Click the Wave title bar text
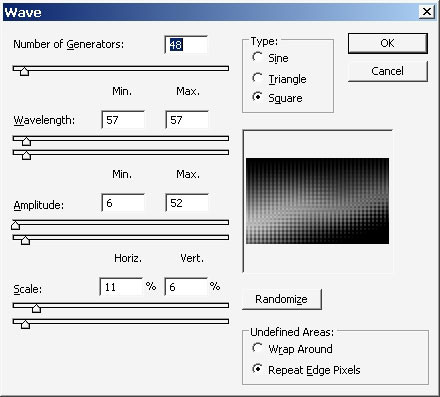 tap(23, 12)
